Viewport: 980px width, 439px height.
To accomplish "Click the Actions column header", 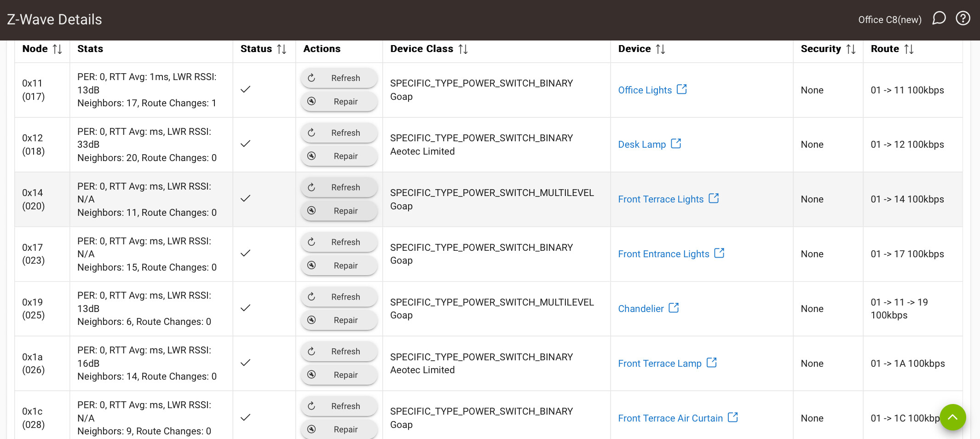I will click(322, 49).
